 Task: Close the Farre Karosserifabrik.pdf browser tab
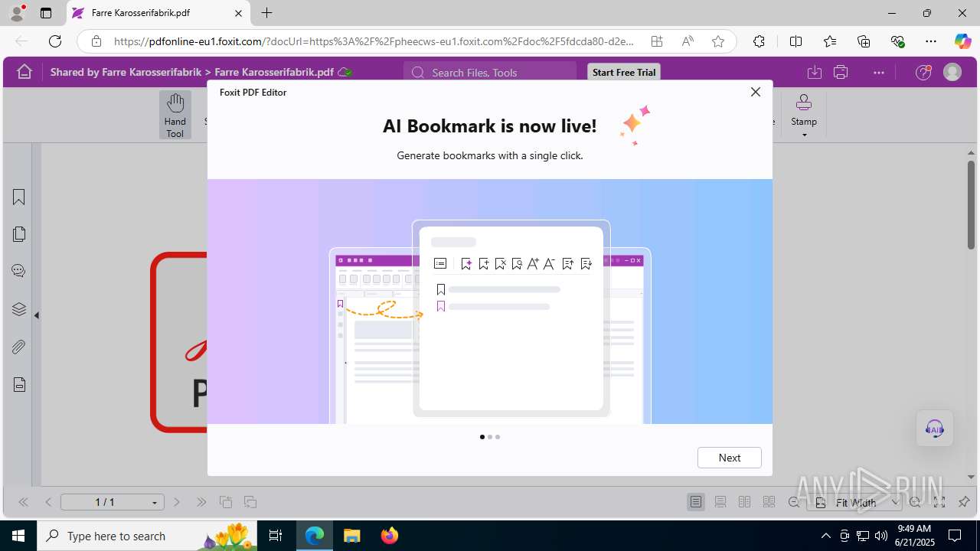238,13
